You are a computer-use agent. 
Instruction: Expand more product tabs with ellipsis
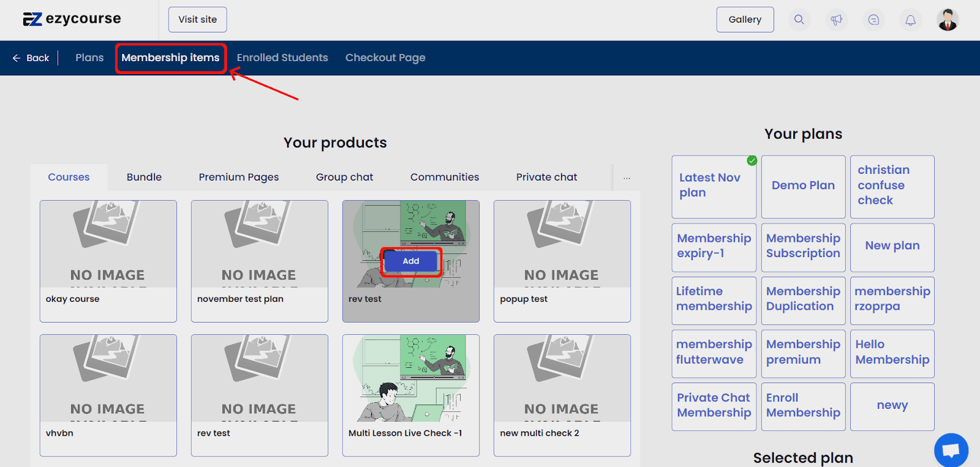point(627,177)
